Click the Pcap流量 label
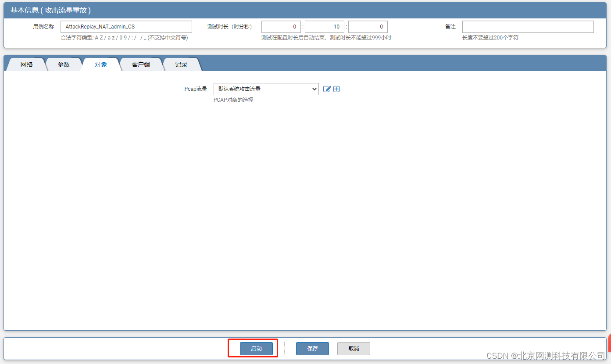The height and width of the screenshot is (364, 611). (196, 89)
